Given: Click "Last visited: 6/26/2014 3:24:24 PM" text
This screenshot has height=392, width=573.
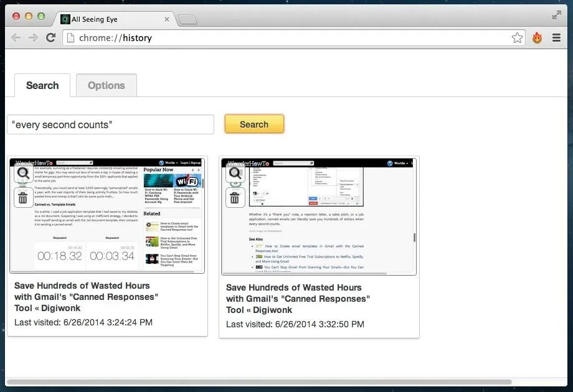Looking at the screenshot, I should [83, 322].
